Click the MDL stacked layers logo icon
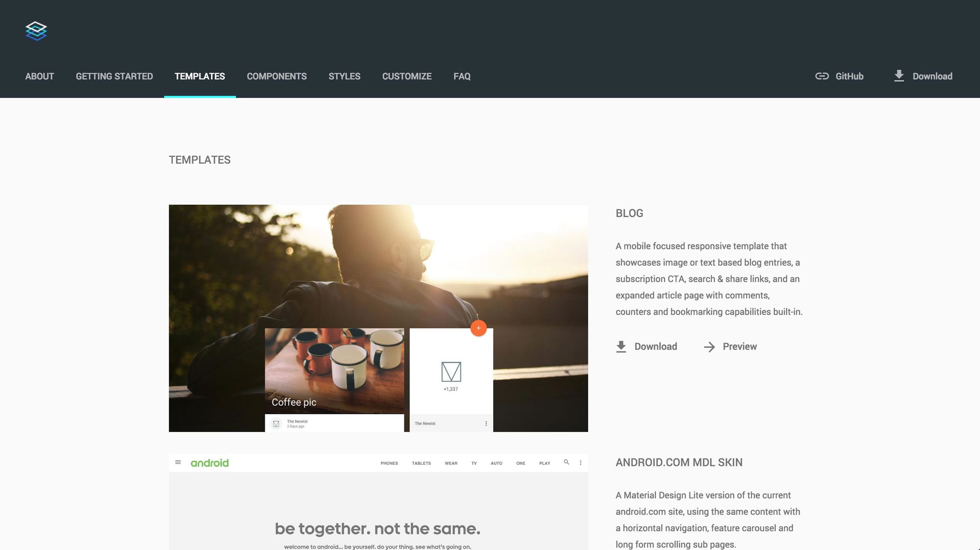Viewport: 980px width, 550px height. pos(36,31)
